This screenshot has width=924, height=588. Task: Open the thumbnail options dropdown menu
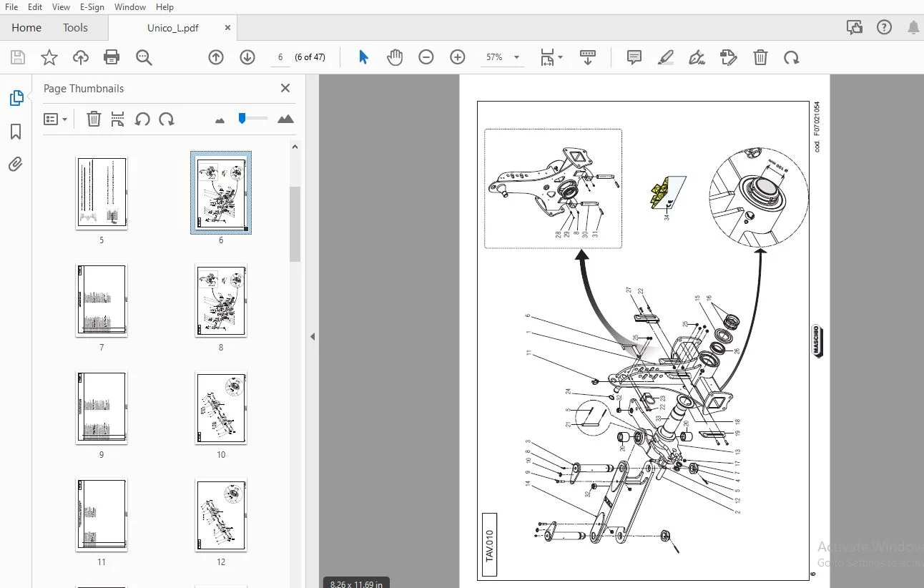(55, 119)
